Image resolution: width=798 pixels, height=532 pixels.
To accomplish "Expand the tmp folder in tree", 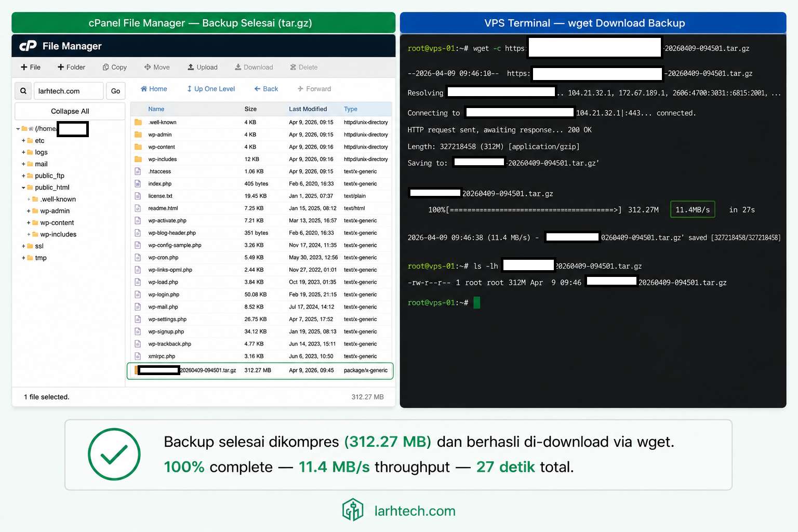I will point(23,258).
